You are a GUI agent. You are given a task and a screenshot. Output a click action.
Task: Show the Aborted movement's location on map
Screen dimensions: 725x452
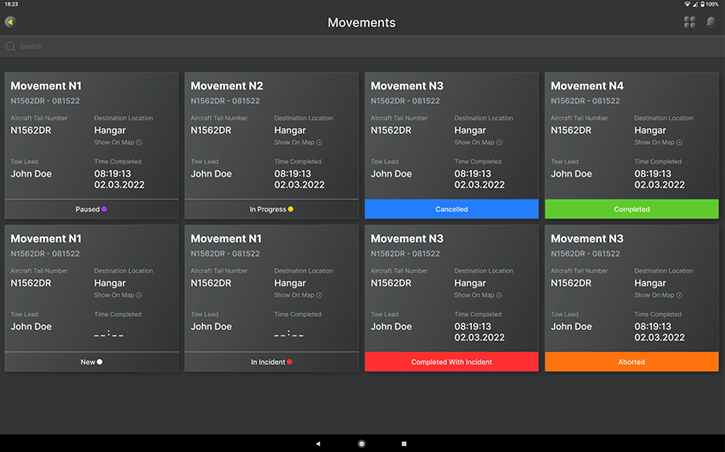click(658, 295)
